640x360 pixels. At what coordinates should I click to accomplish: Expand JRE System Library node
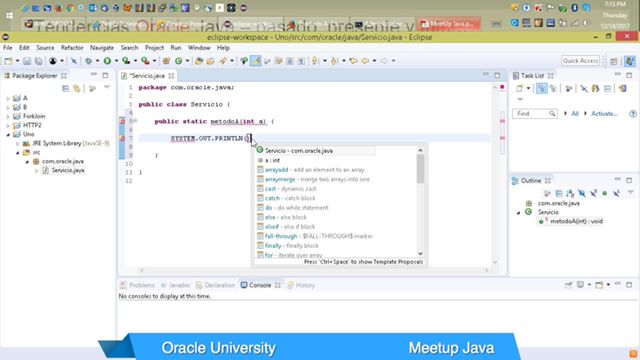(18, 144)
